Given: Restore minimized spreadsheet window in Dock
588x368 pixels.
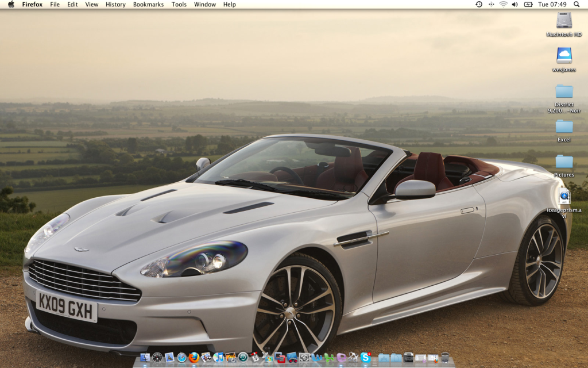Looking at the screenshot, I should 421,358.
